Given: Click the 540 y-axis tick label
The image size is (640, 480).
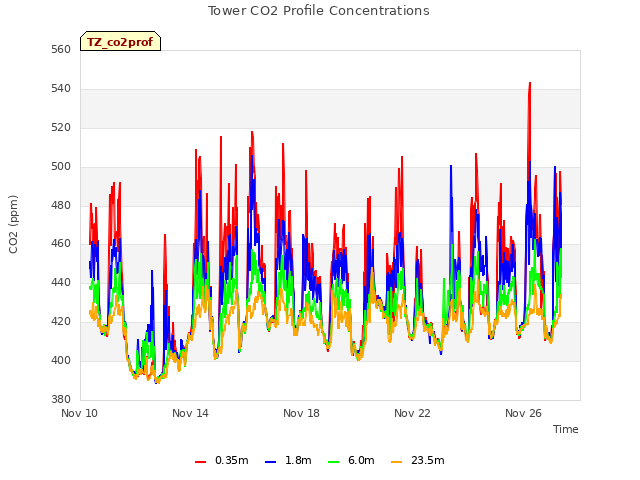Looking at the screenshot, I should 61,89.
